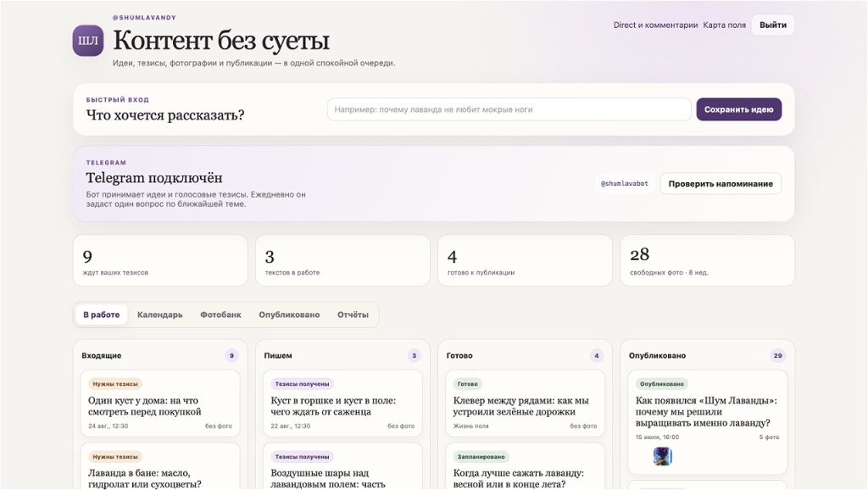This screenshot has width=868, height=490.
Task: Click @SHUMLAVANDY handle text
Action: pos(144,18)
